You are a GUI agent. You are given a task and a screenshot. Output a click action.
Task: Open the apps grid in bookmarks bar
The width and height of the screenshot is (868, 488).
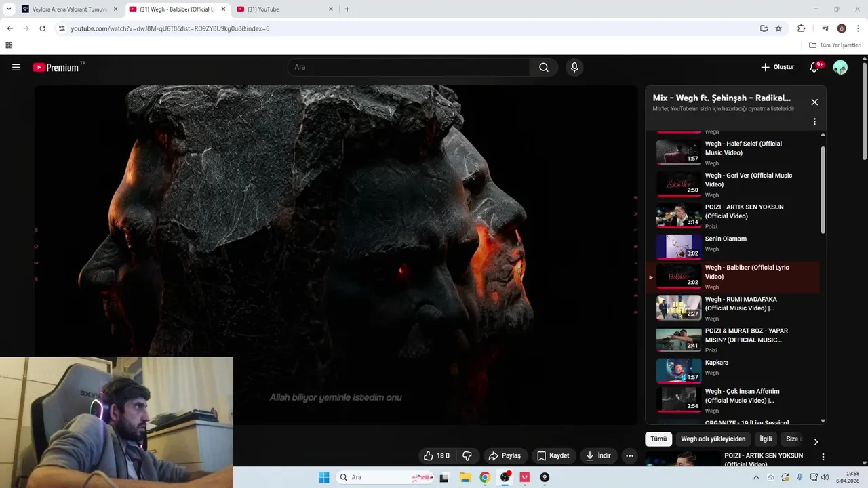point(9,45)
